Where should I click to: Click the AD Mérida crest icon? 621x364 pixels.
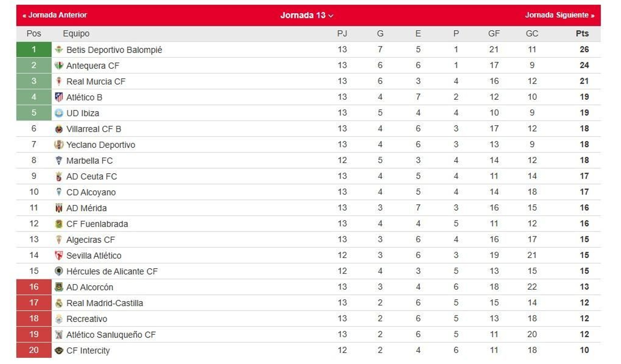59,208
